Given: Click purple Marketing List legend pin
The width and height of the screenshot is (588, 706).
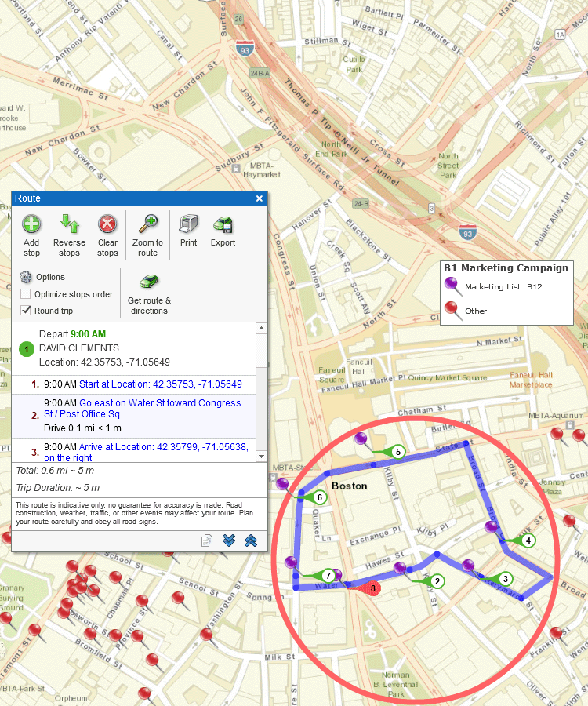Looking at the screenshot, I should coord(451,286).
